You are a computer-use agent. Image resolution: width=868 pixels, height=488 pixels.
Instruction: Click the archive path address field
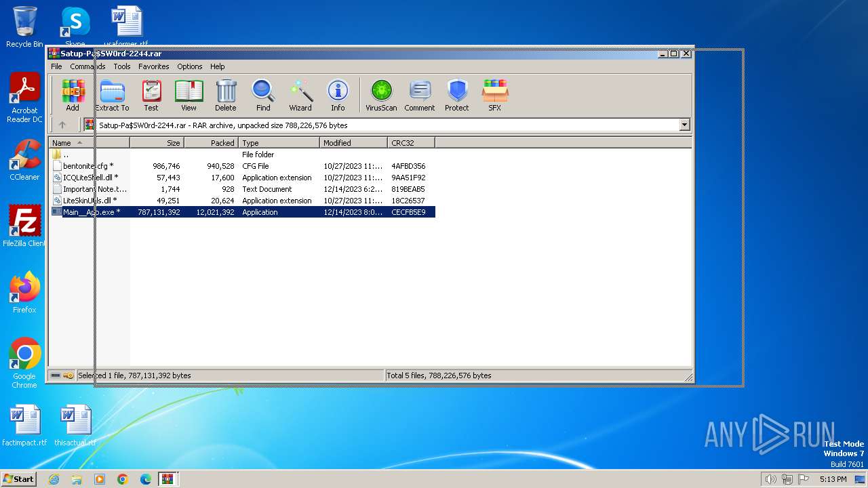387,125
